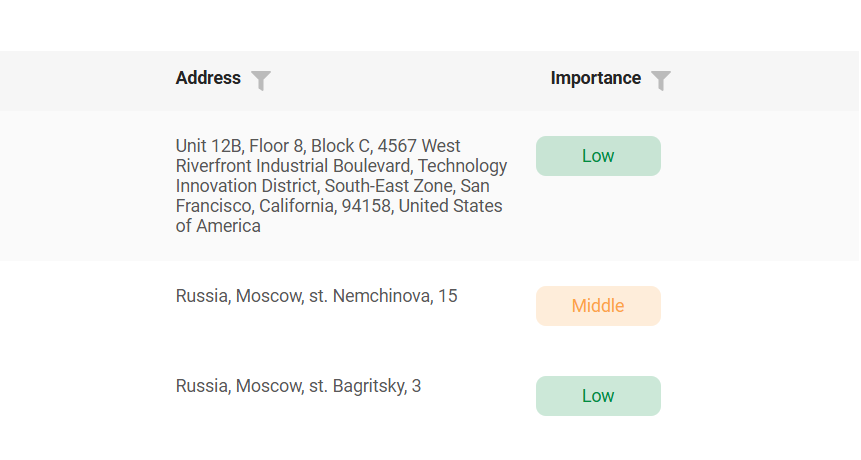This screenshot has height=460, width=861.
Task: Select the Moscow Nemchinova table row
Action: (x=429, y=306)
